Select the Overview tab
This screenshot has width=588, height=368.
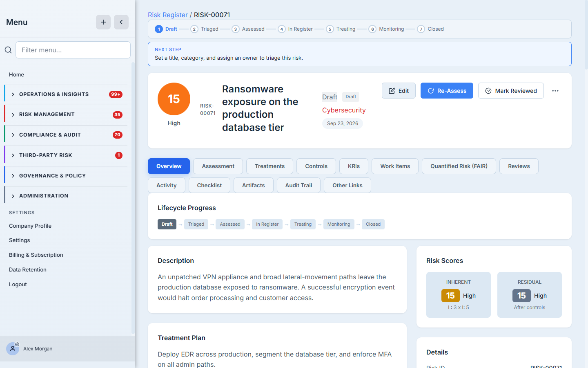pyautogui.click(x=169, y=166)
